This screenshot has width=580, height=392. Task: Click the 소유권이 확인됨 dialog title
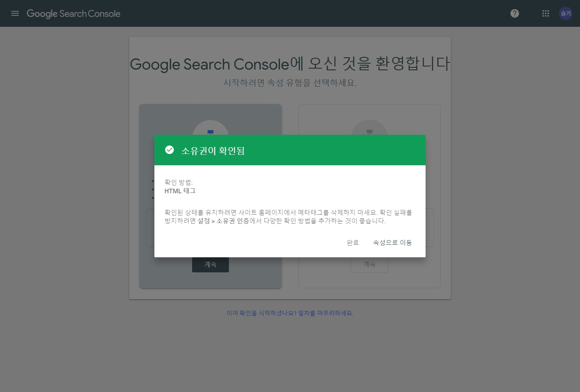coord(213,151)
